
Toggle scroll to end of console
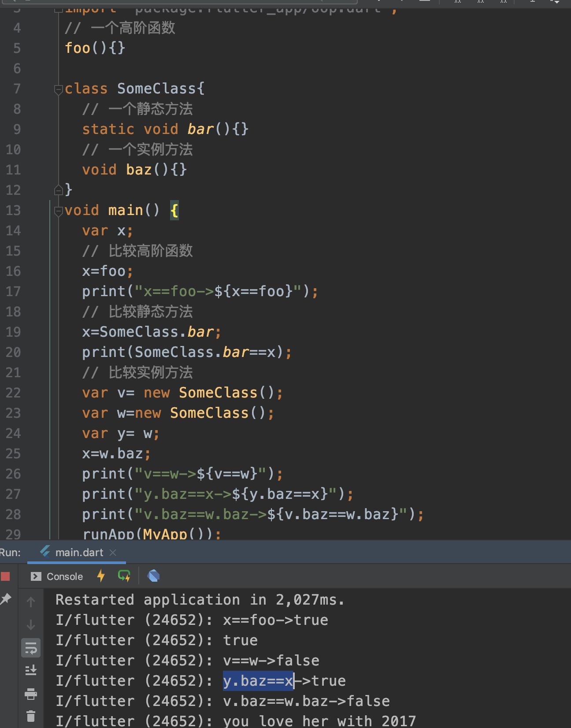tap(31, 671)
